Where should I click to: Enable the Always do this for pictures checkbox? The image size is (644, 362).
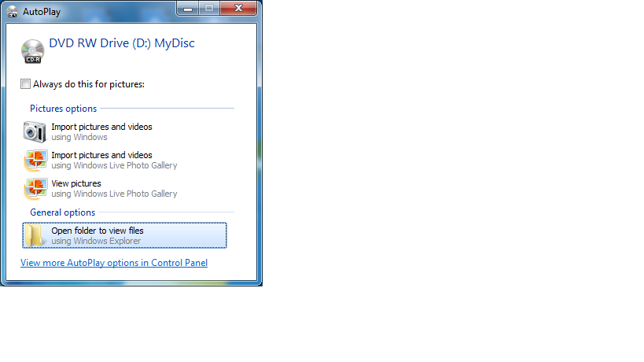tap(26, 84)
